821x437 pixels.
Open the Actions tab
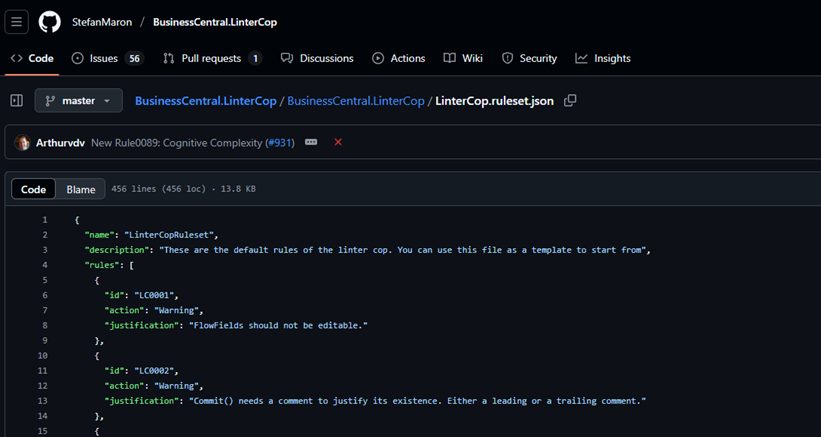coord(398,58)
